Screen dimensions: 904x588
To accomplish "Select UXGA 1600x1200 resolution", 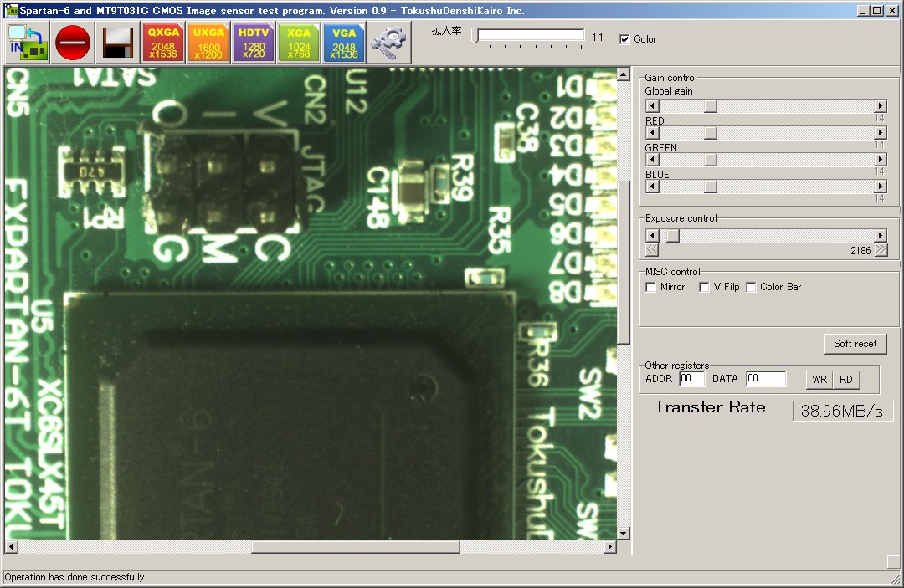I will point(208,42).
